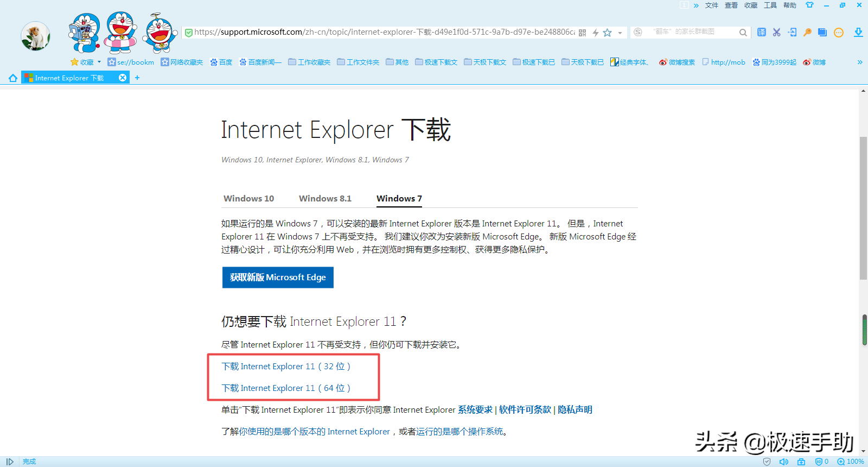Click the sidebar toggle icon in status bar

(x=10, y=462)
